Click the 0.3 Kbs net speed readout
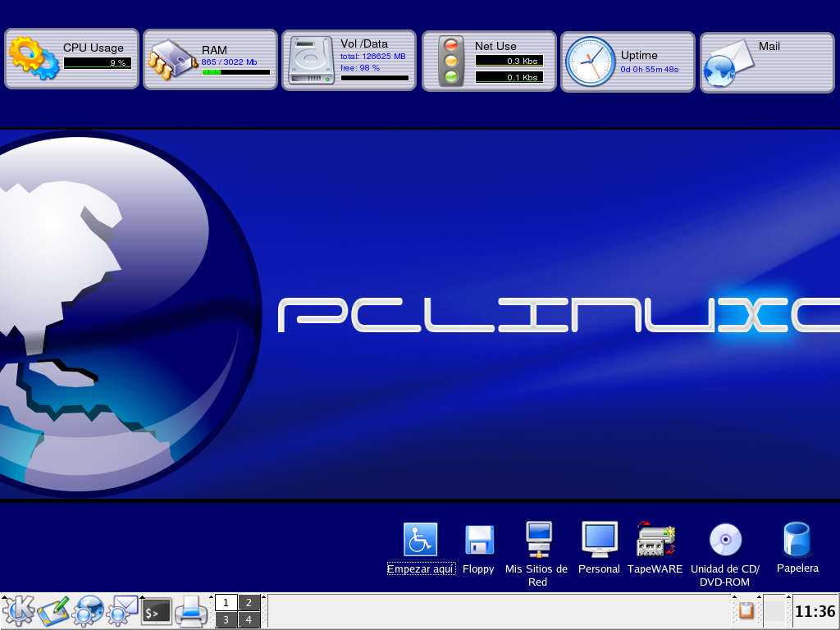 tap(509, 61)
